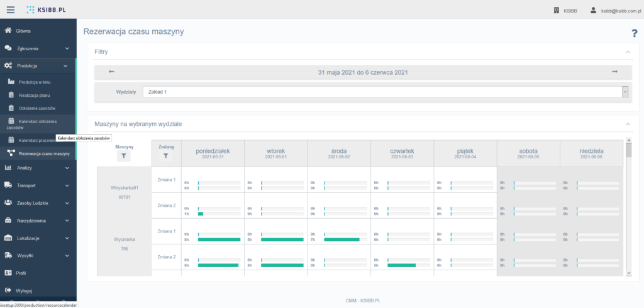Click the filter icon under Zmiany
This screenshot has height=308, width=644.
click(x=166, y=155)
